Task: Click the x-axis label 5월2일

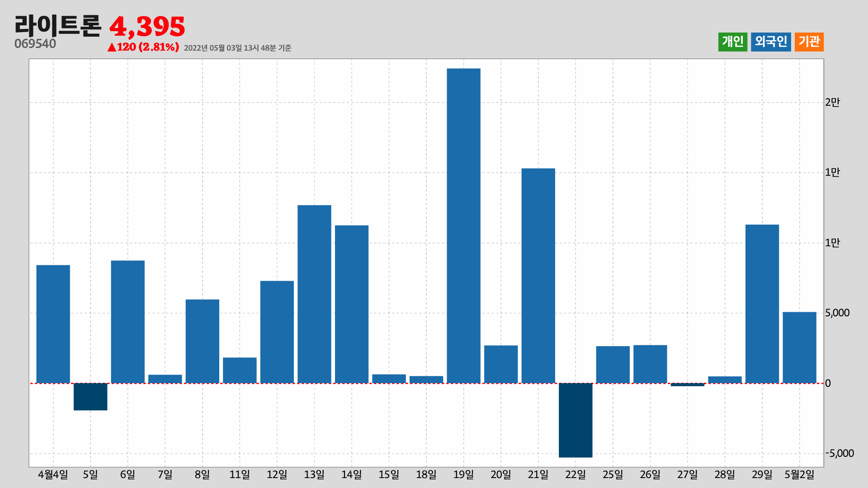Action: pyautogui.click(x=799, y=474)
